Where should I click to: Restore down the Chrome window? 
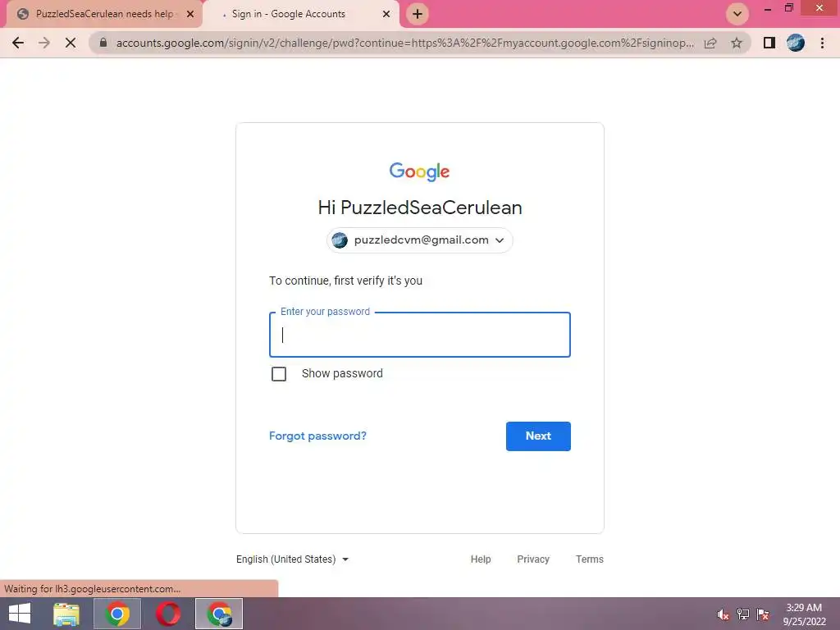click(788, 8)
